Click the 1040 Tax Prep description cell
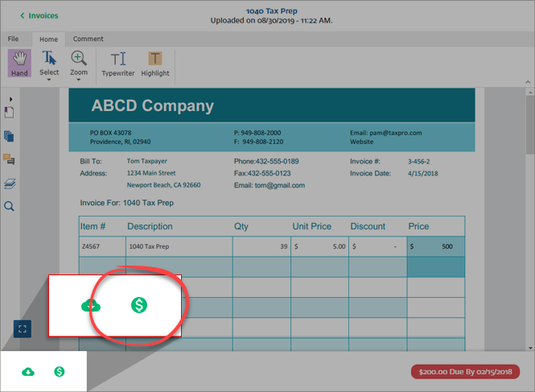 tap(179, 246)
